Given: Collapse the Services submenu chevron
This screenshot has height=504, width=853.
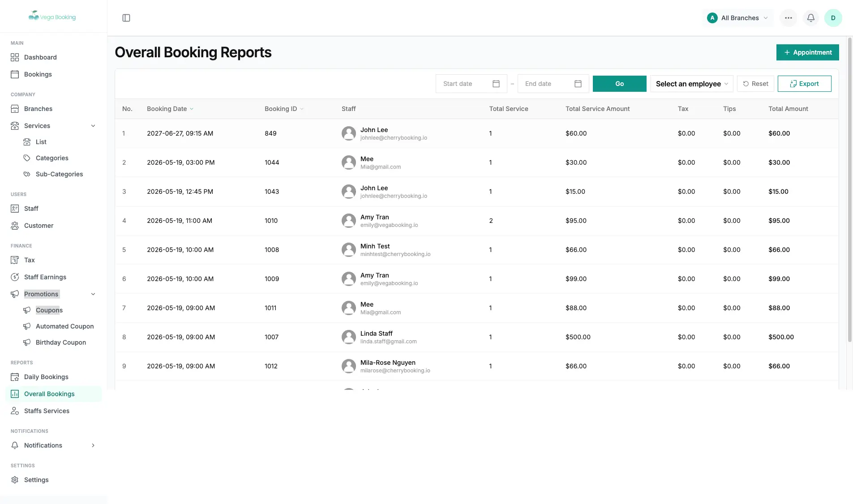Looking at the screenshot, I should pos(93,126).
